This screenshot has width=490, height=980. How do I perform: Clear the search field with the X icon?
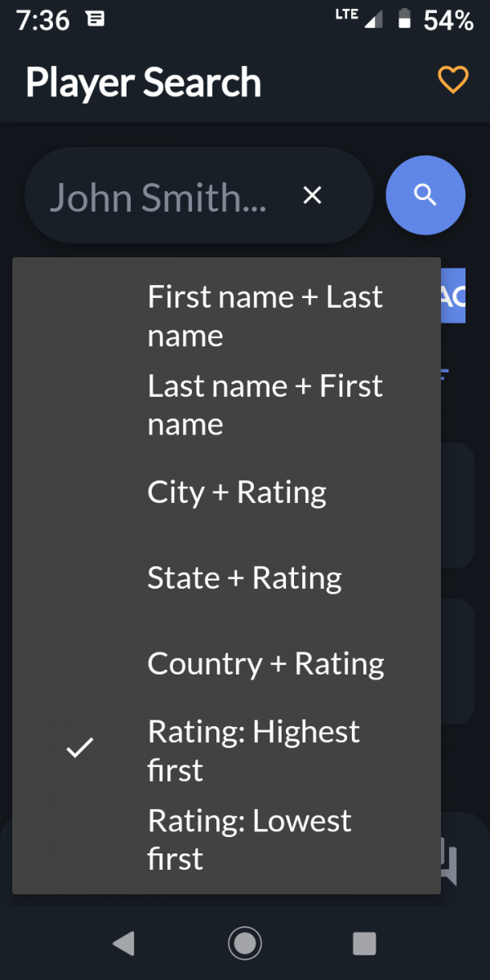coord(312,196)
